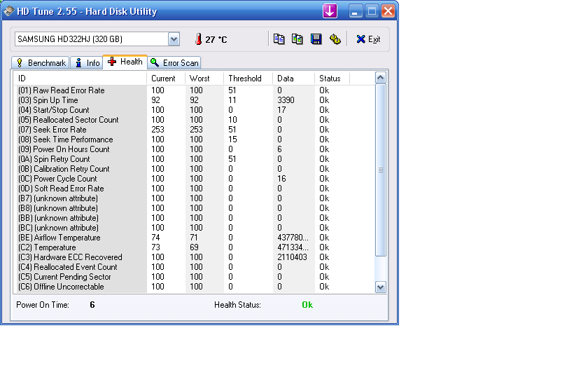Click the save screenshot floppy disk icon
The width and height of the screenshot is (588, 368).
pos(316,39)
